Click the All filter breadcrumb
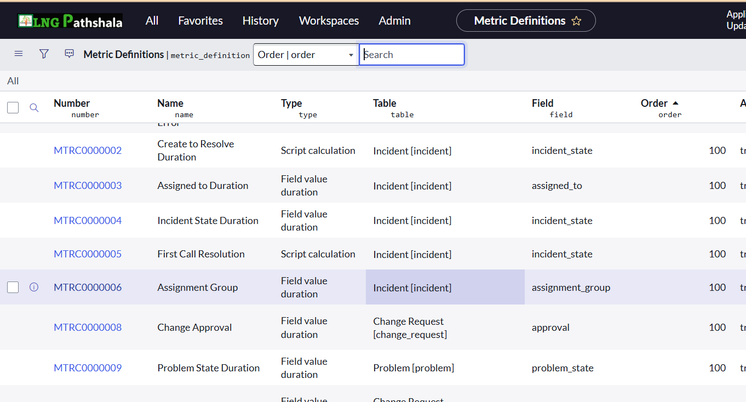This screenshot has width=746, height=402. point(13,81)
